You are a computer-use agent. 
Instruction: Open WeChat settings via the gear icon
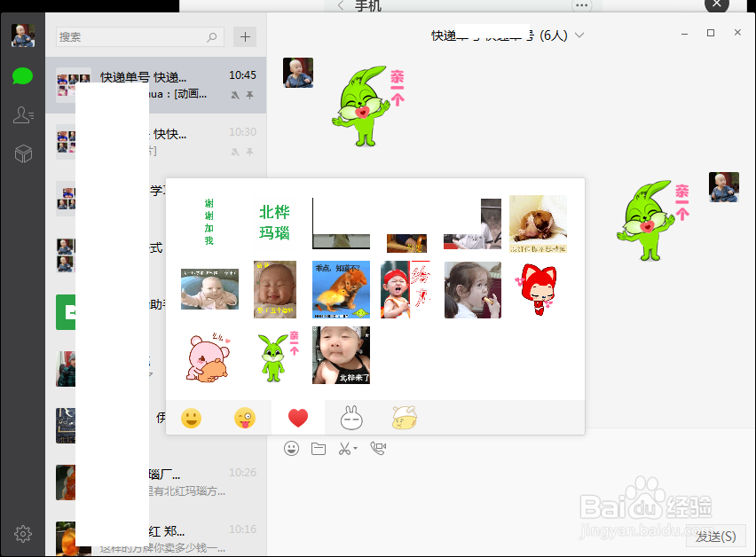pyautogui.click(x=22, y=533)
